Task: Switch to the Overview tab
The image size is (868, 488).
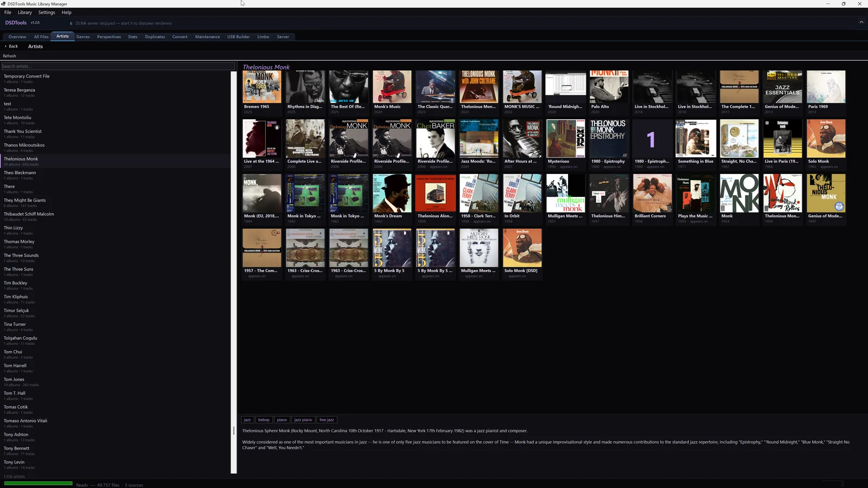Action: pyautogui.click(x=17, y=37)
